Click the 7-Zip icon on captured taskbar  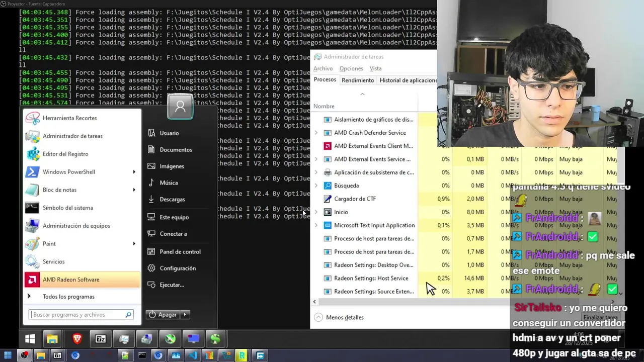click(x=101, y=339)
